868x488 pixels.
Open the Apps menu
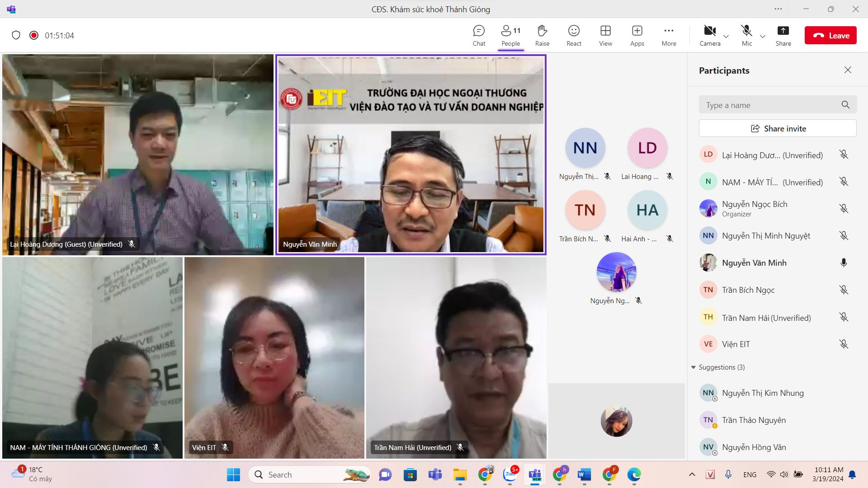pyautogui.click(x=637, y=35)
